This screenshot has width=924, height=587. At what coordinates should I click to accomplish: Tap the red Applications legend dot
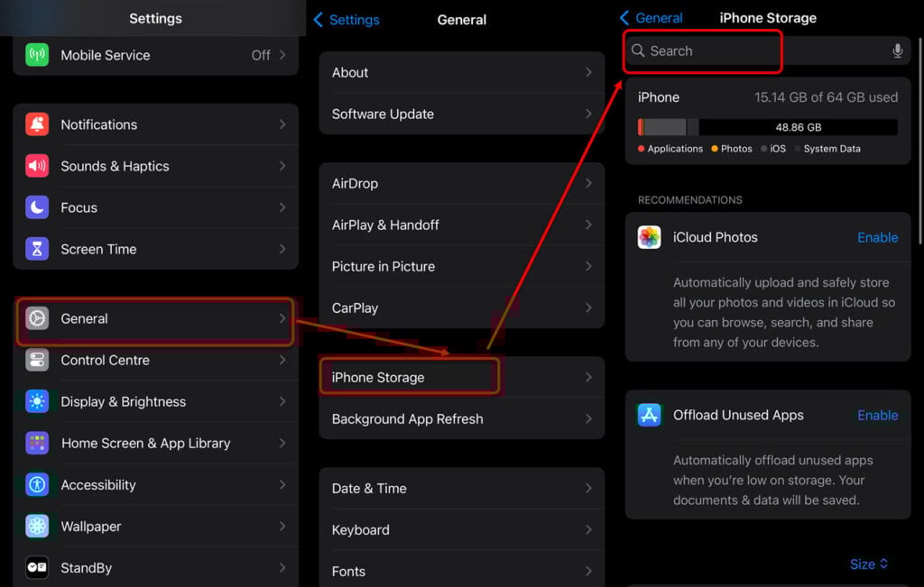click(x=642, y=149)
